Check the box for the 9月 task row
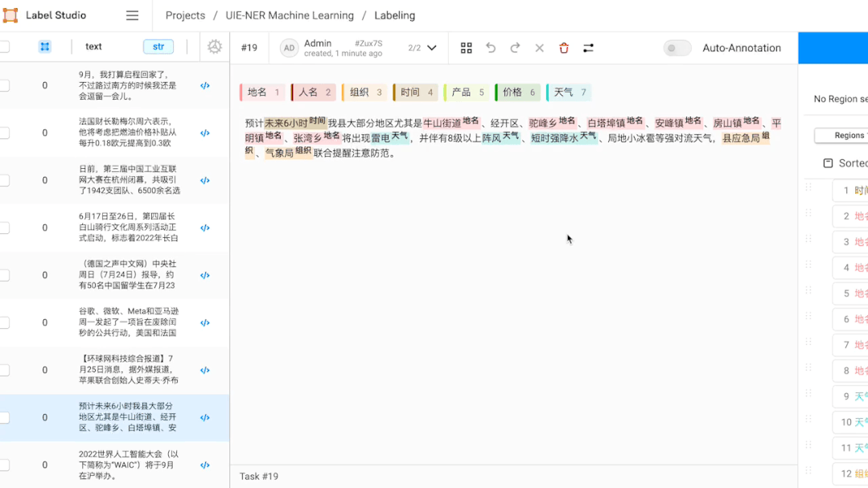868x488 pixels. [x=5, y=85]
